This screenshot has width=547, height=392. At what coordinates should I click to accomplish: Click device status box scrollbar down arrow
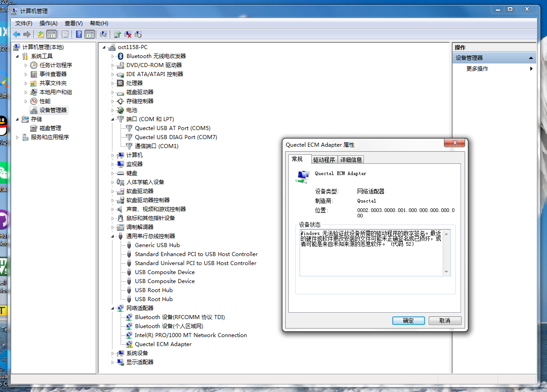[446, 272]
